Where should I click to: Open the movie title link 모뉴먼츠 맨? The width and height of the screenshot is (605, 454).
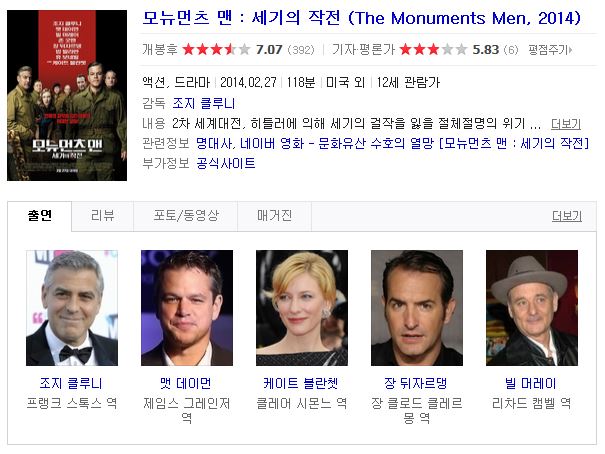coord(361,18)
